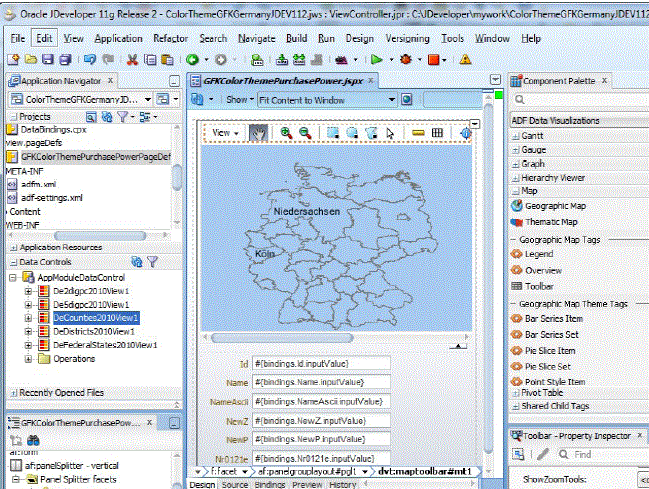649x489 pixels.
Task: Click the Geographic Map globe icon
Action: coord(517,206)
